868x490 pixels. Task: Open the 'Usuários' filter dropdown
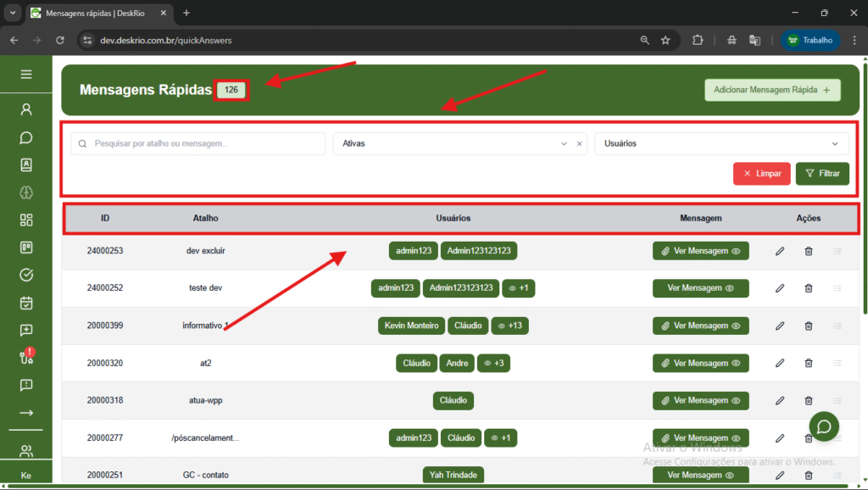tap(721, 144)
